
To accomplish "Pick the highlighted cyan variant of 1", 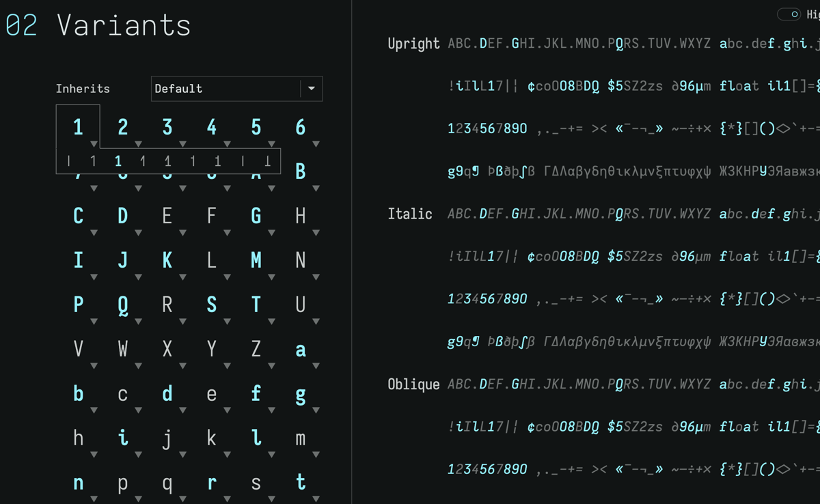I will click(118, 162).
